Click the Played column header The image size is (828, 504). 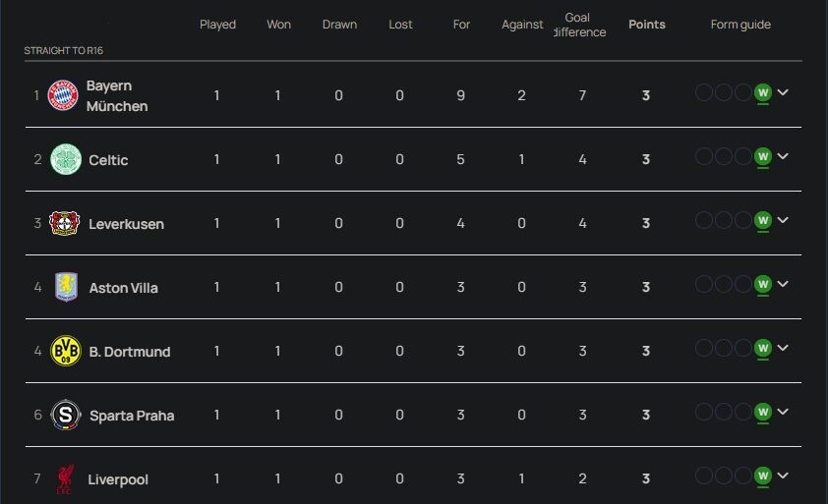(217, 25)
